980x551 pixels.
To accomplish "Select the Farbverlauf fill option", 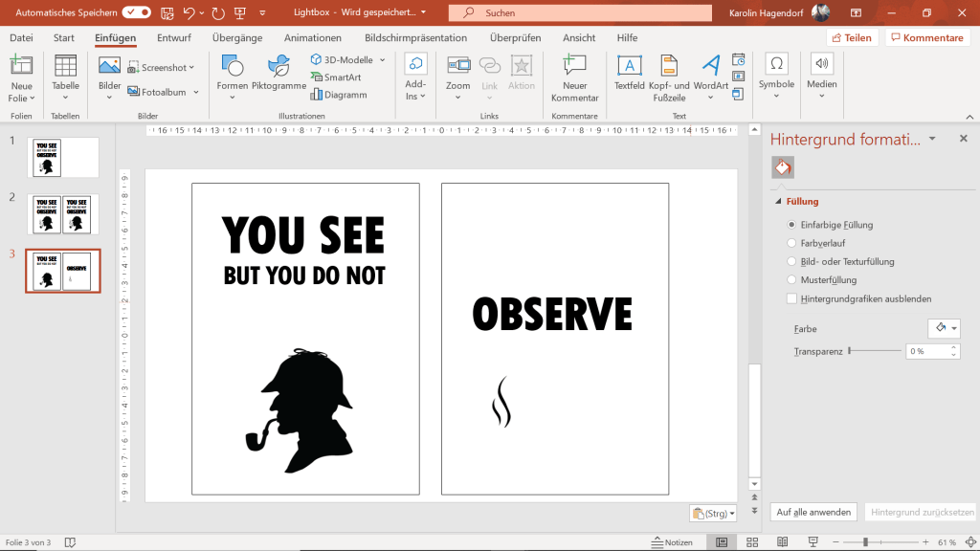I will 791,243.
